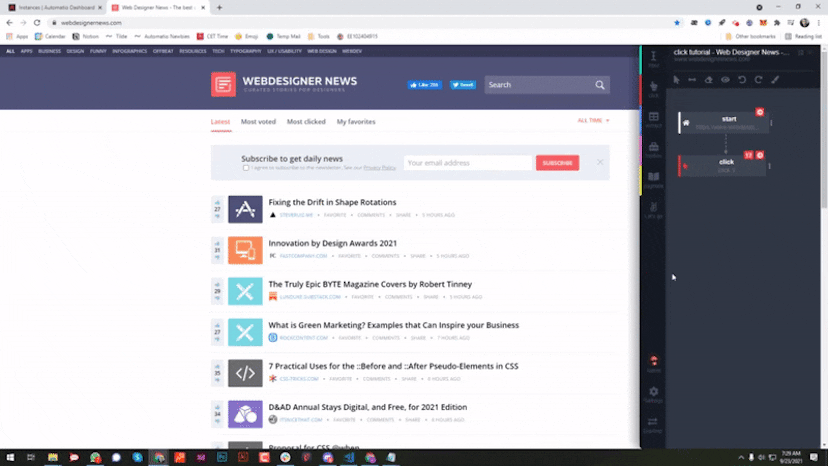Image resolution: width=828 pixels, height=466 pixels.
Task: Open the Fixing the Drift in Shape Rotations article
Action: pos(332,202)
